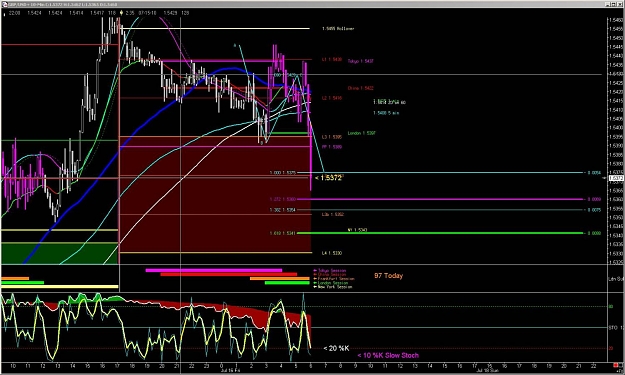
Task: Select the 'NY 1.5340' session label
Action: point(357,230)
